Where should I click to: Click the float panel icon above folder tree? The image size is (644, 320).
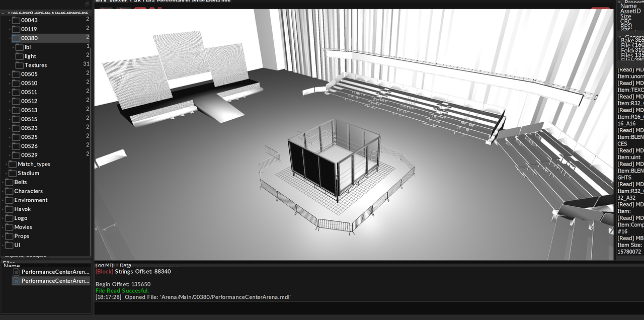[x=87, y=4]
